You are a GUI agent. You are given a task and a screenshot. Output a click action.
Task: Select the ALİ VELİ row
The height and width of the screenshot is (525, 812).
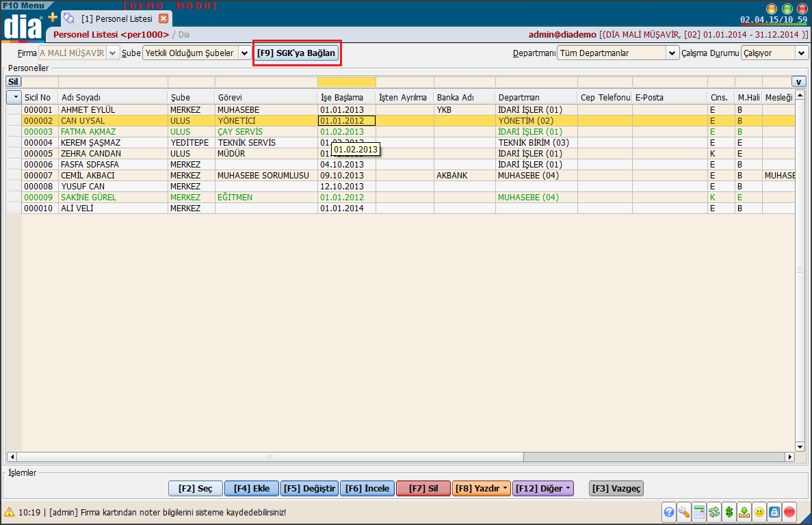click(408, 208)
